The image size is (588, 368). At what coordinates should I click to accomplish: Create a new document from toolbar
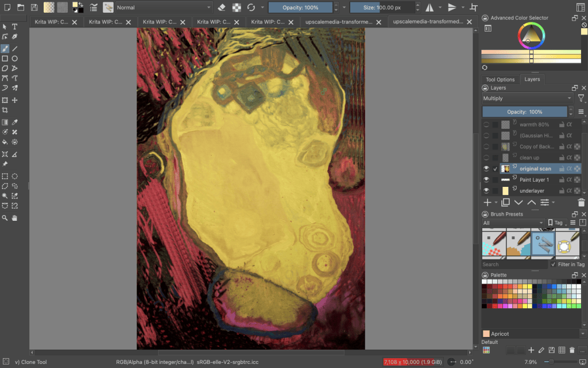pos(7,7)
